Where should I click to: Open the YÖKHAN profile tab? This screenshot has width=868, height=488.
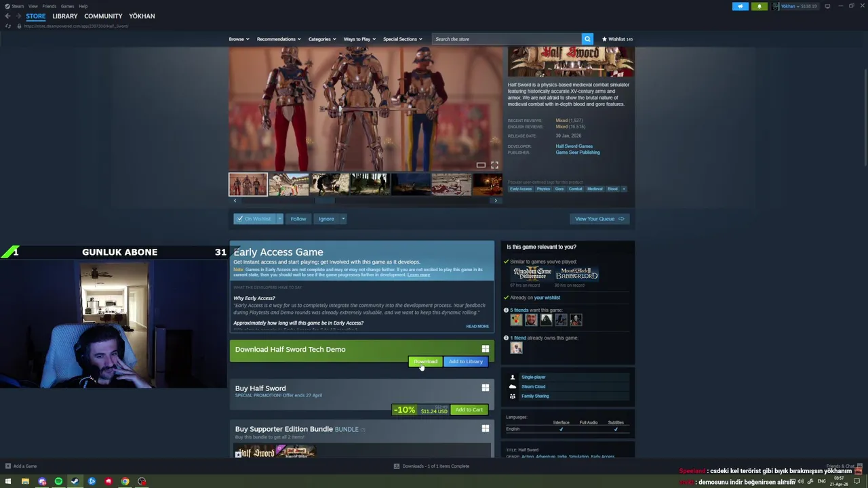click(142, 16)
